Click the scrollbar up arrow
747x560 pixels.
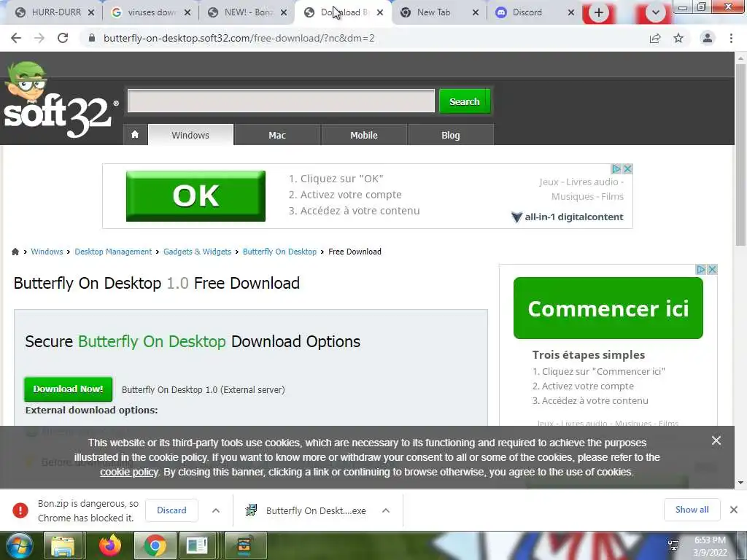740,58
